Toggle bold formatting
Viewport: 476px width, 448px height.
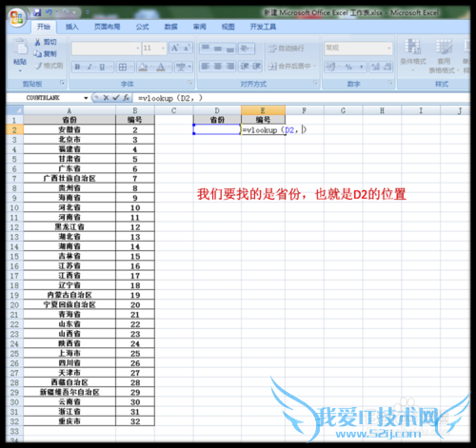click(x=77, y=67)
